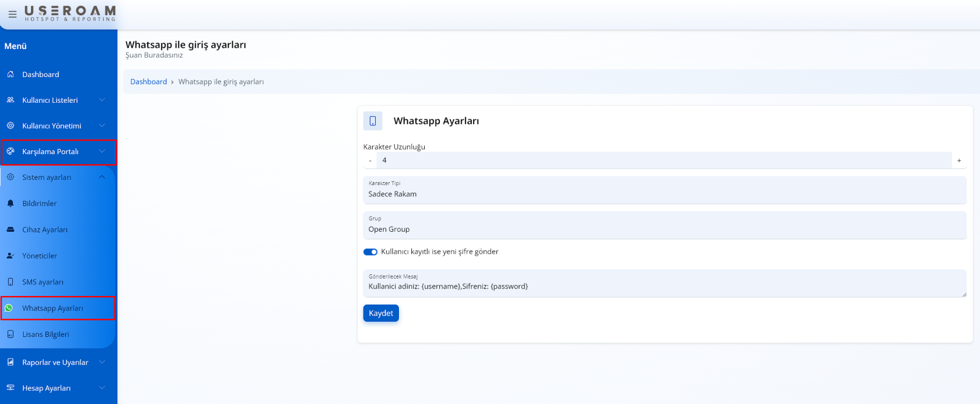Follow the Dashboard breadcrumb link
The width and height of the screenshot is (980, 404).
(x=148, y=82)
